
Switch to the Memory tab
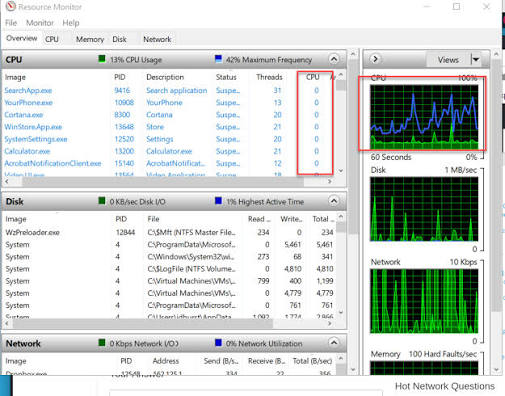coord(90,39)
